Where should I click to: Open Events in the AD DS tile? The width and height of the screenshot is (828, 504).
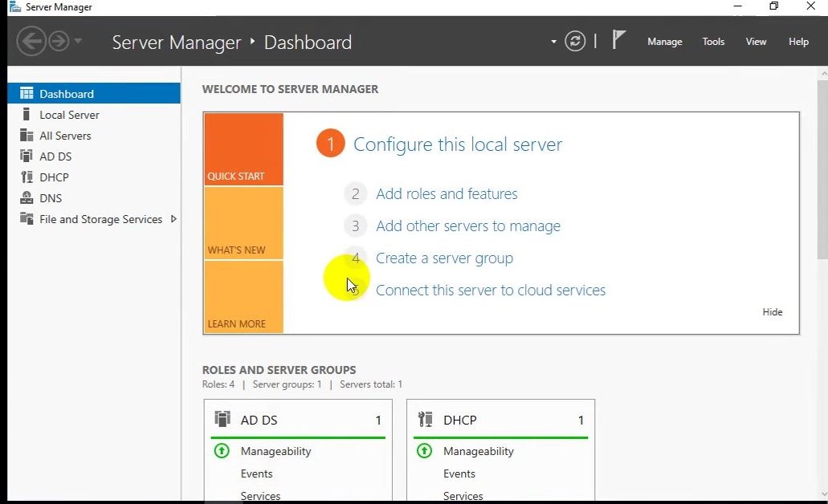click(x=257, y=474)
